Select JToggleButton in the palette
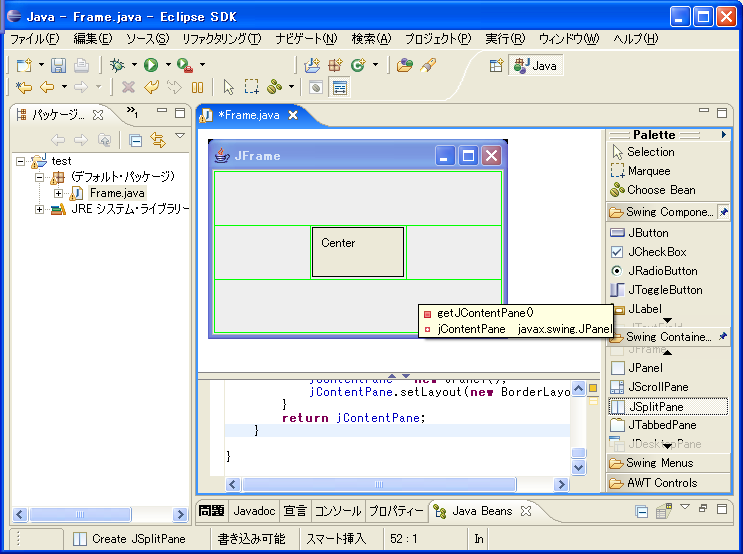 (x=668, y=290)
